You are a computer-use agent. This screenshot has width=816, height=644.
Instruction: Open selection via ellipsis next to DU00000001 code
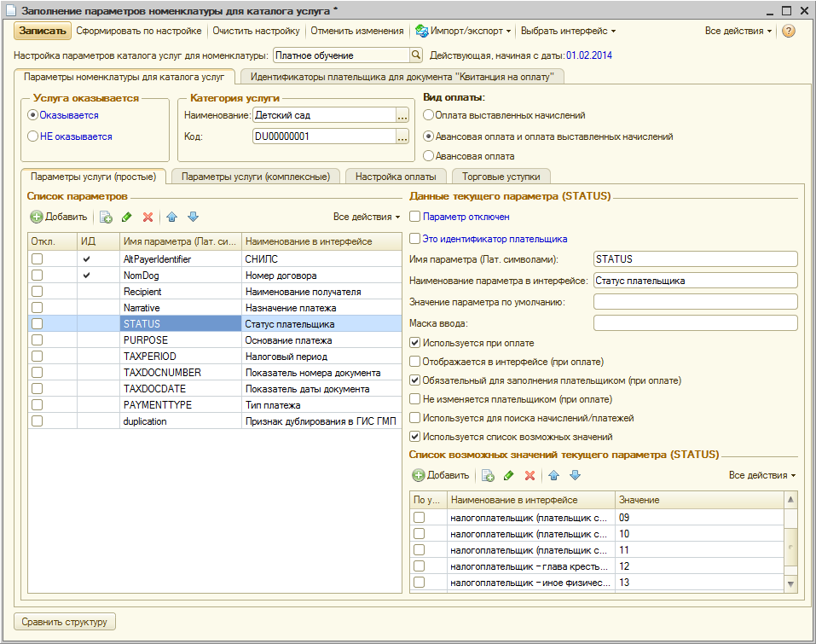coord(402,136)
